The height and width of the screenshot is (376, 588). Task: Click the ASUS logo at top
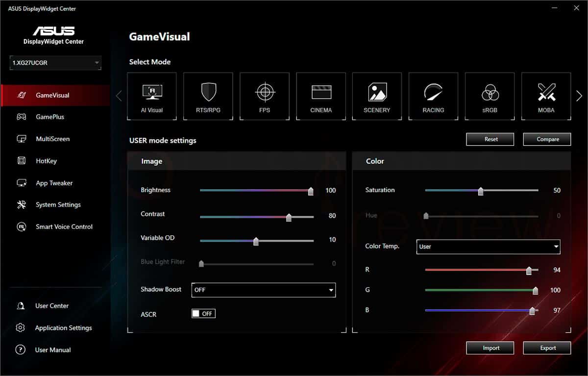pyautogui.click(x=54, y=31)
